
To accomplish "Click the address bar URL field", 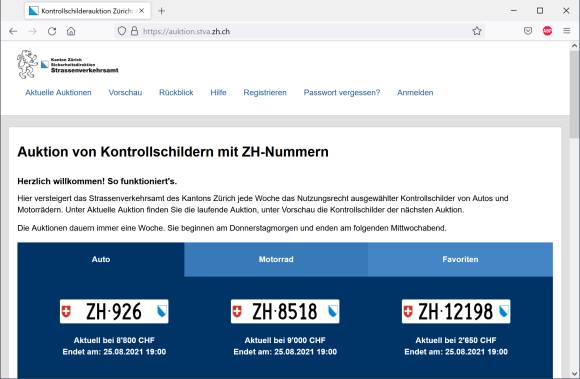I will coord(300,31).
